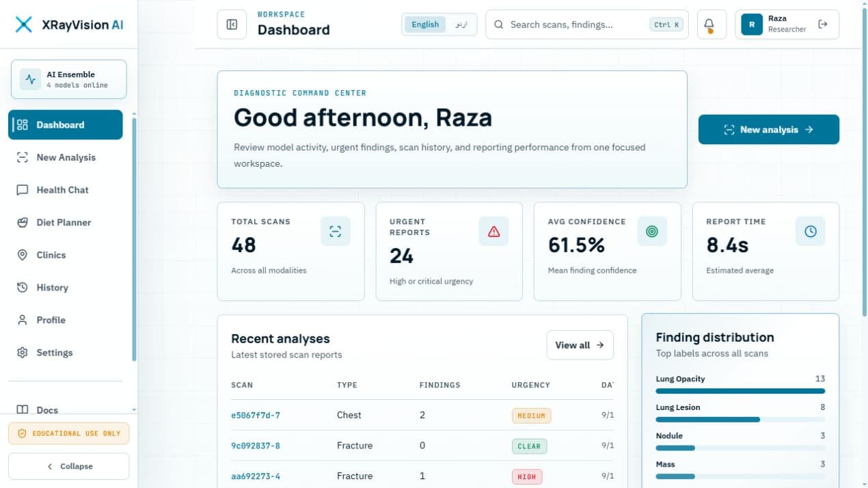Click the XRayVision AI logo

[x=68, y=25]
